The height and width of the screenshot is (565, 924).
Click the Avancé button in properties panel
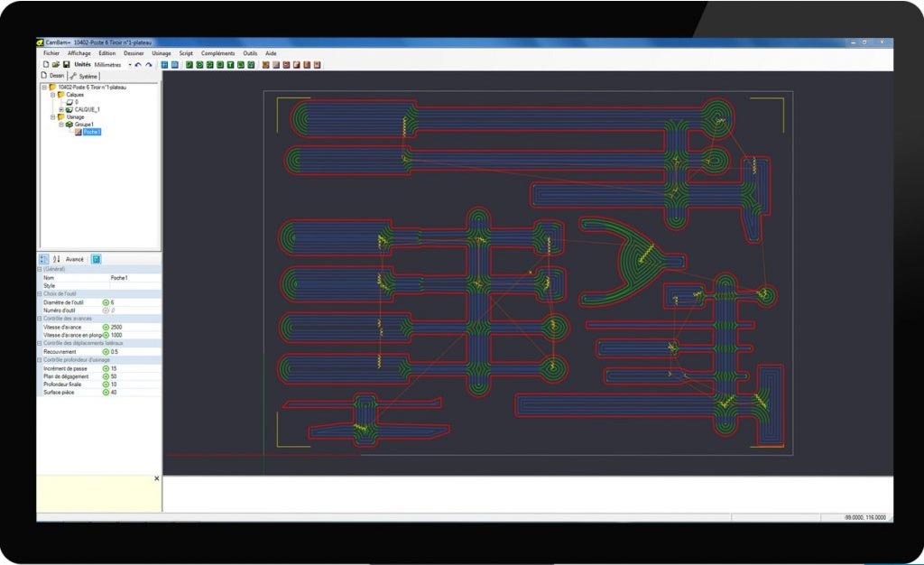pyautogui.click(x=75, y=259)
